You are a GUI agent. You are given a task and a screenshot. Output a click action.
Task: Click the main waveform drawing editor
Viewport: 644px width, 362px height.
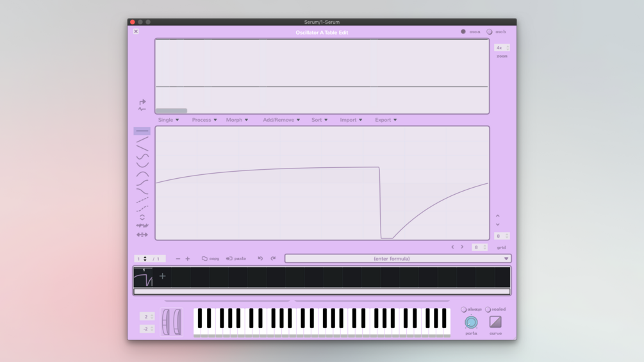pos(322,183)
